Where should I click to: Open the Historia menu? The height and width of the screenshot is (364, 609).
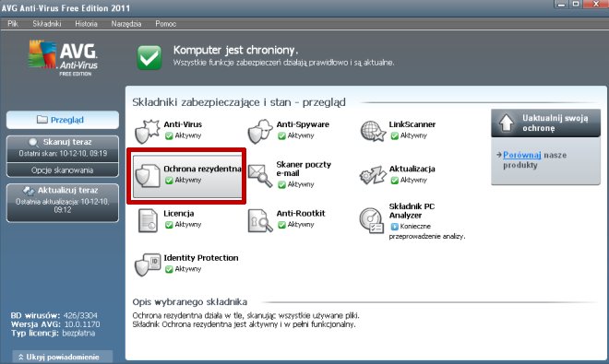[86, 24]
